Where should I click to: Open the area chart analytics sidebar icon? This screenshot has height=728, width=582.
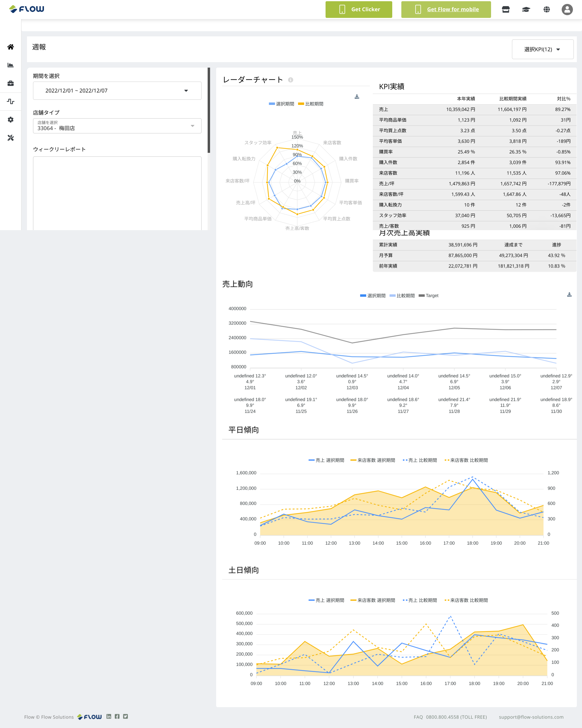11,65
